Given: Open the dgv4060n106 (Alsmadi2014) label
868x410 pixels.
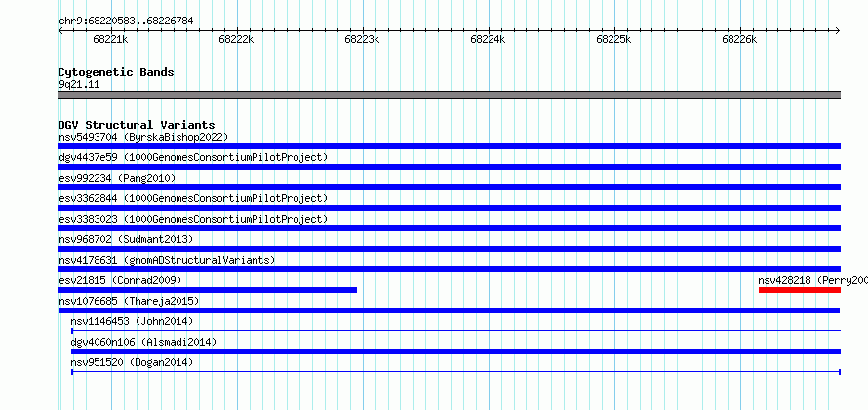Looking at the screenshot, I should 143,342.
